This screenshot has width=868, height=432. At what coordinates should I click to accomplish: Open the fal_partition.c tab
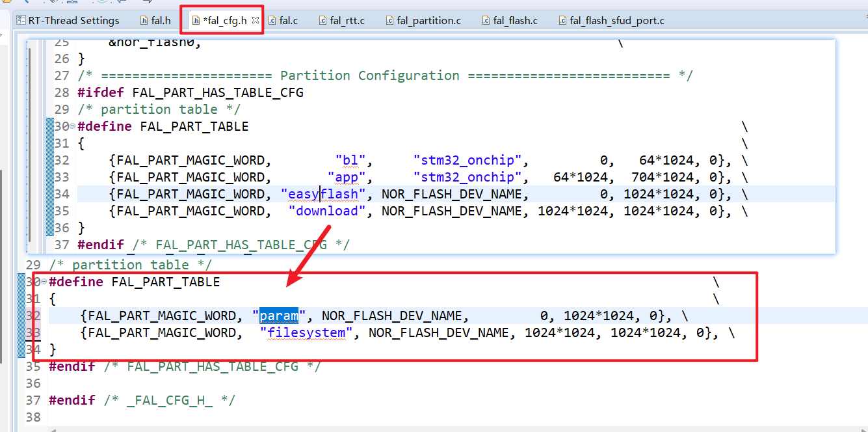pos(423,20)
